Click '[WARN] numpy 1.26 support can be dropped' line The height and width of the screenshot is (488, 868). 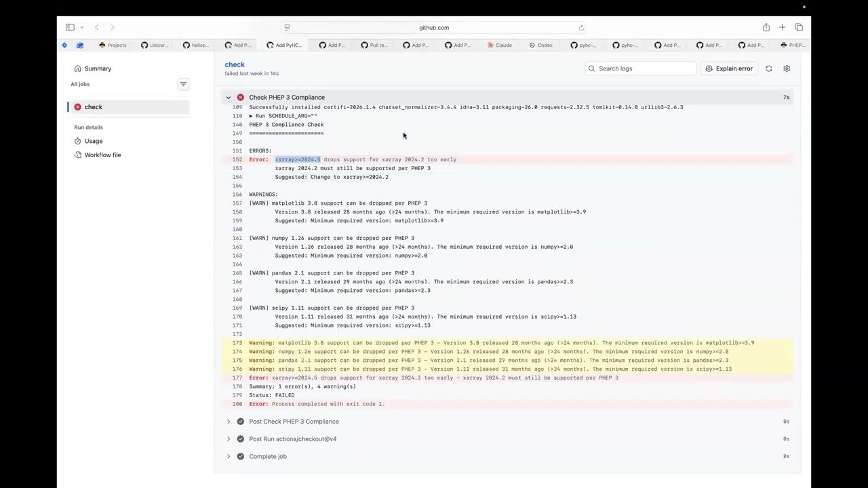click(x=332, y=239)
